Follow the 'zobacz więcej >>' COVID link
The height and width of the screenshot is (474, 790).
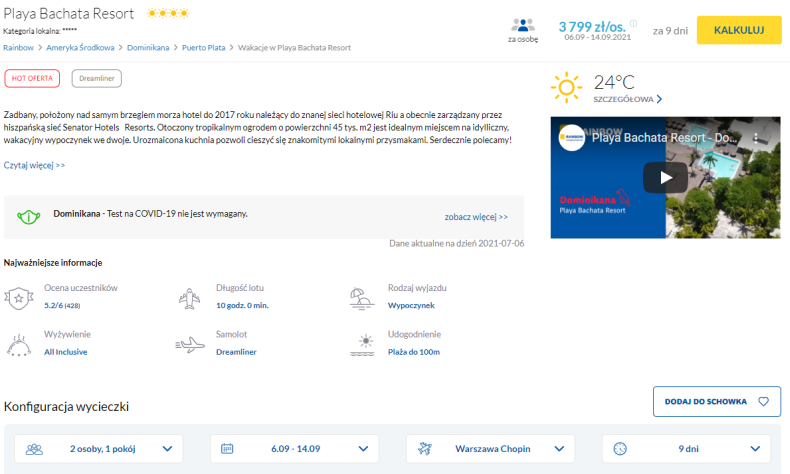pyautogui.click(x=476, y=217)
